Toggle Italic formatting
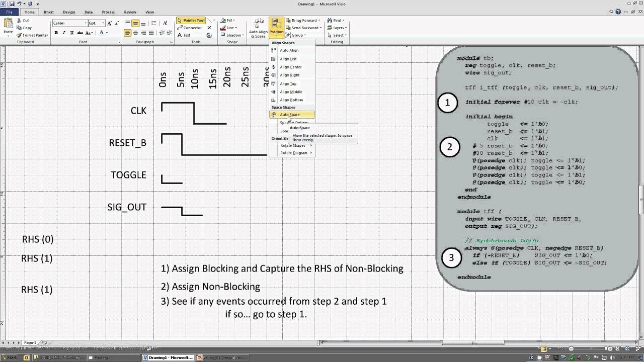This screenshot has height=362, width=644. pyautogui.click(x=64, y=33)
